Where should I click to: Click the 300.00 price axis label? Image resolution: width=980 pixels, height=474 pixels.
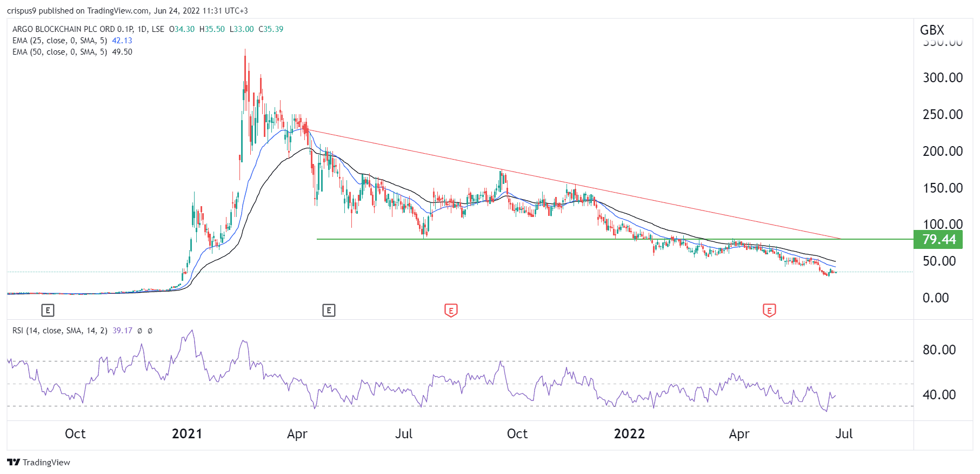pyautogui.click(x=943, y=77)
